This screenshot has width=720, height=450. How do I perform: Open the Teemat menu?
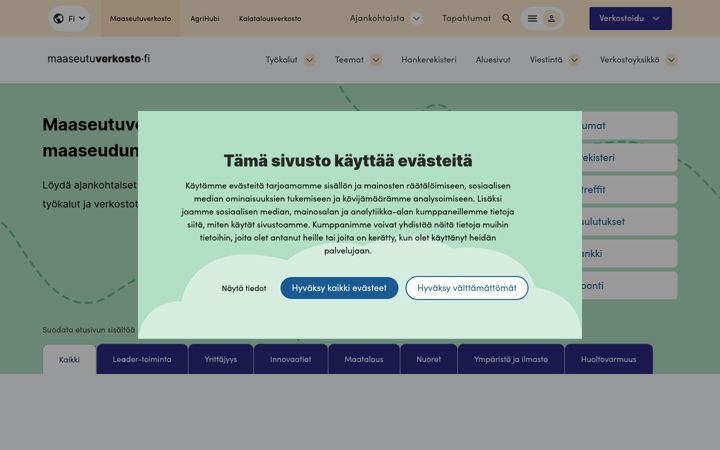349,60
